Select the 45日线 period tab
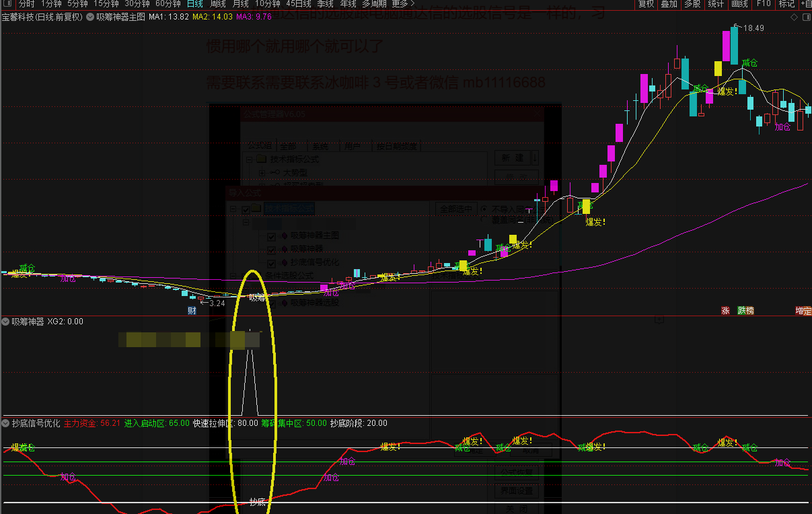Viewport: 812px width, 514px height. point(299,4)
